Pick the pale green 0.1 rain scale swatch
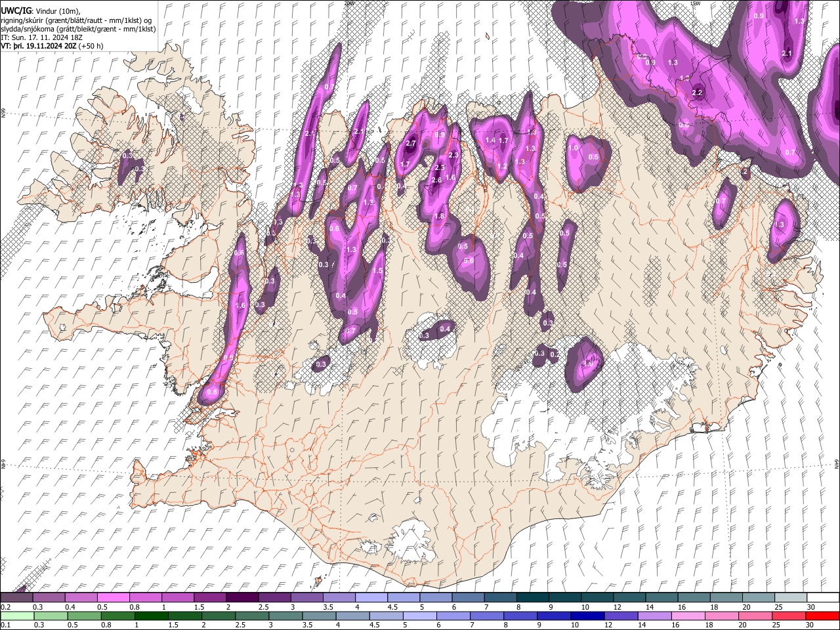Viewport: 840px width, 630px height. [x=17, y=616]
